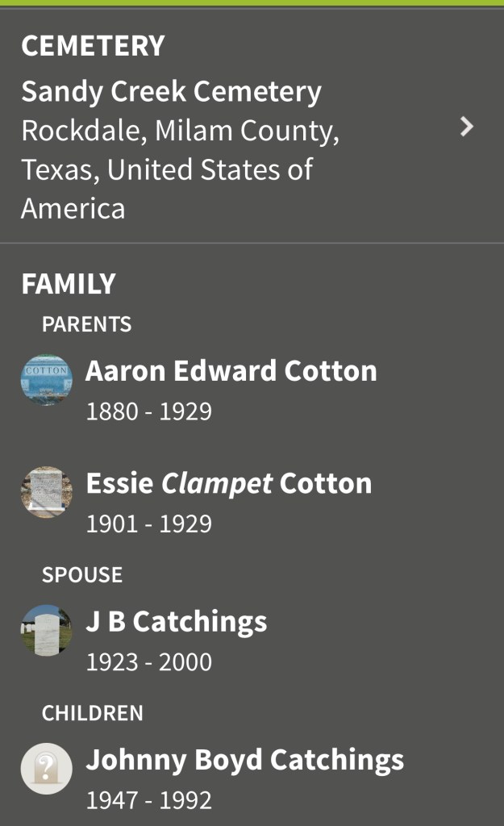Open the cemetery details chevron arrow
Viewport: 504px width, 826px height.
(x=466, y=127)
